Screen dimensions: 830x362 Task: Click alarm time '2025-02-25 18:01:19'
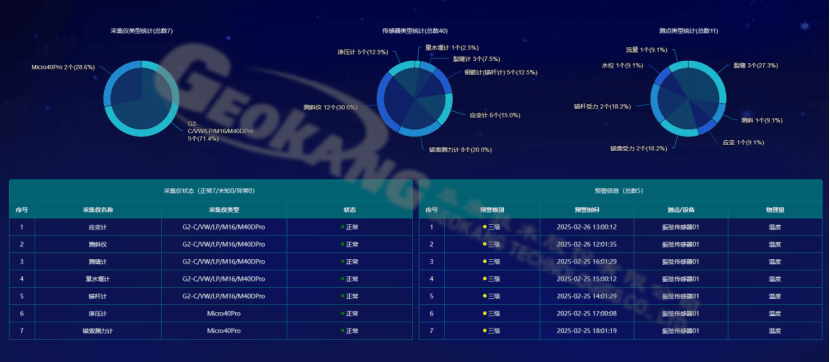587,331
